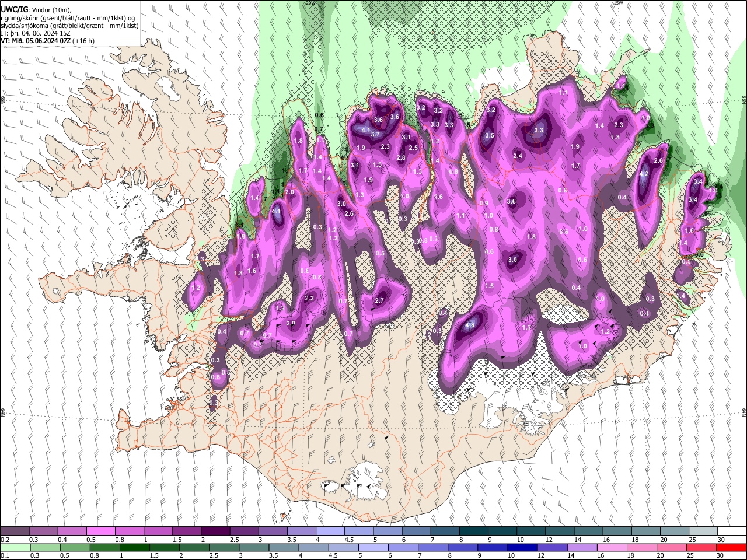
Task: Click the '2.8' precipitation value on the map
Action: tap(401, 158)
